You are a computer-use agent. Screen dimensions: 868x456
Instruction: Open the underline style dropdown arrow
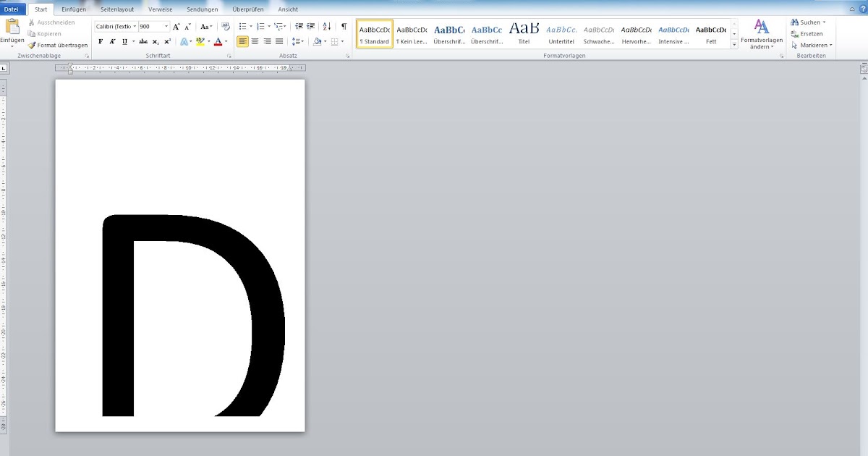pos(133,42)
